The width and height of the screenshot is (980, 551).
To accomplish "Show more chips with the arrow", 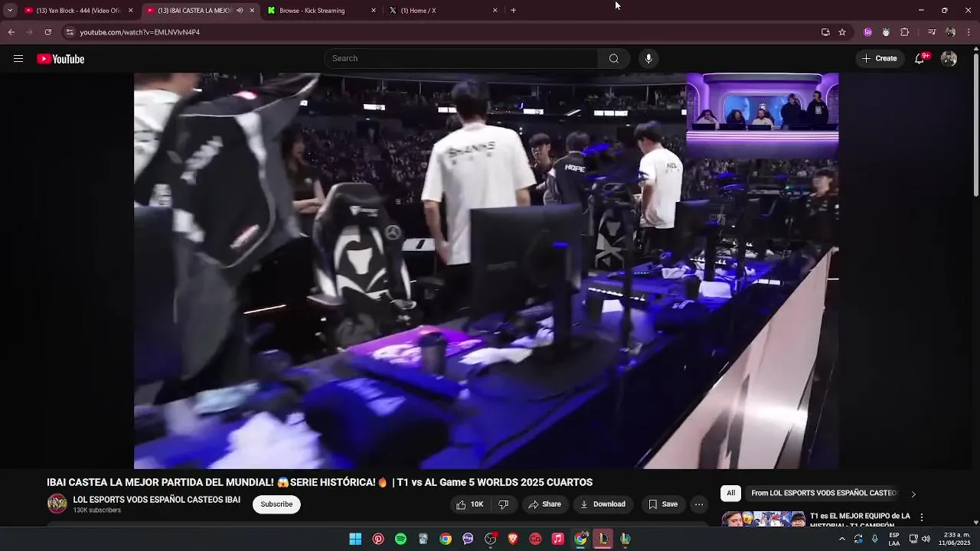I will tap(913, 494).
